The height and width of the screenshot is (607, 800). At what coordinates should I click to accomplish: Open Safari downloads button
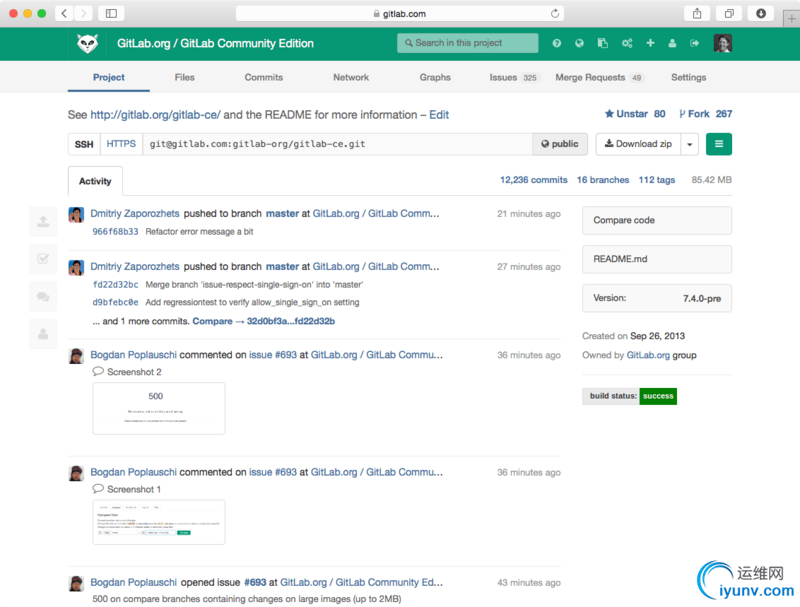tap(761, 13)
